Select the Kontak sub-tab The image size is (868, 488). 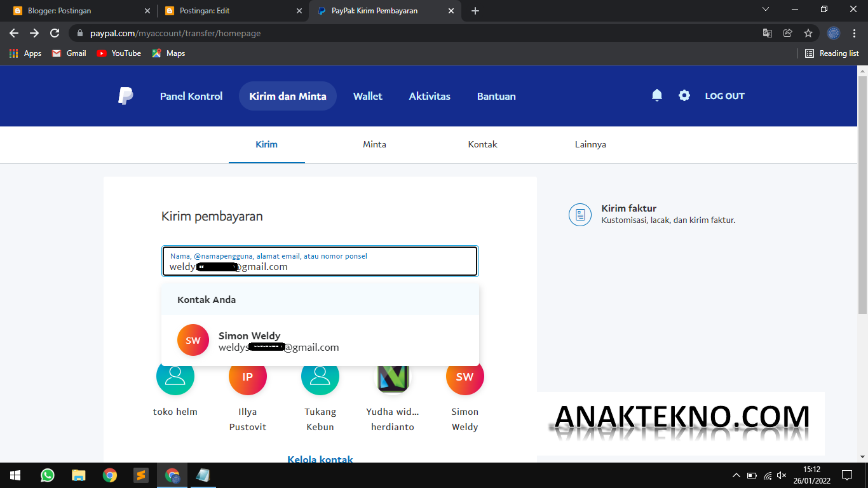(483, 144)
